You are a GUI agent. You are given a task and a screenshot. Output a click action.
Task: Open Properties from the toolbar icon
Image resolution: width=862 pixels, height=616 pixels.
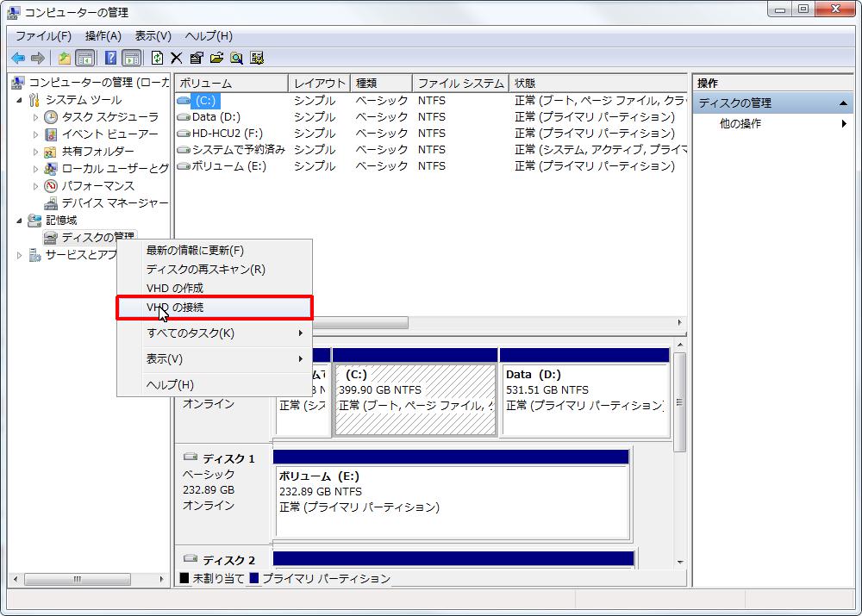tap(197, 58)
